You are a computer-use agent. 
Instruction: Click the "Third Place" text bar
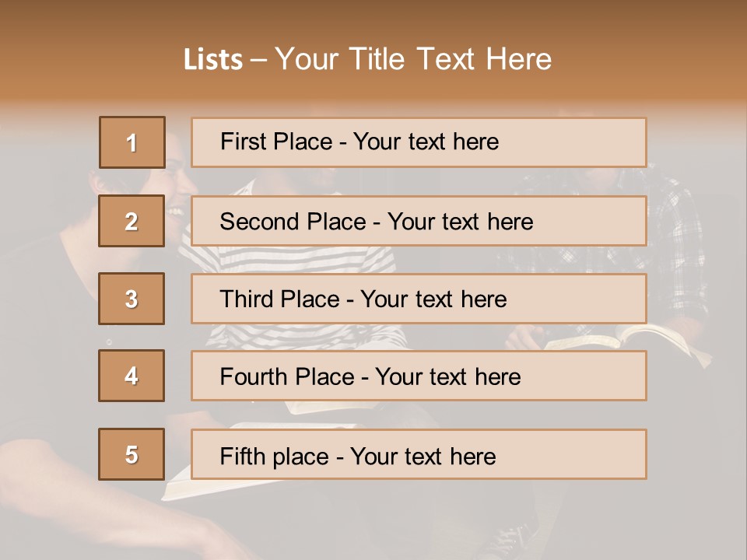pyautogui.click(x=419, y=299)
